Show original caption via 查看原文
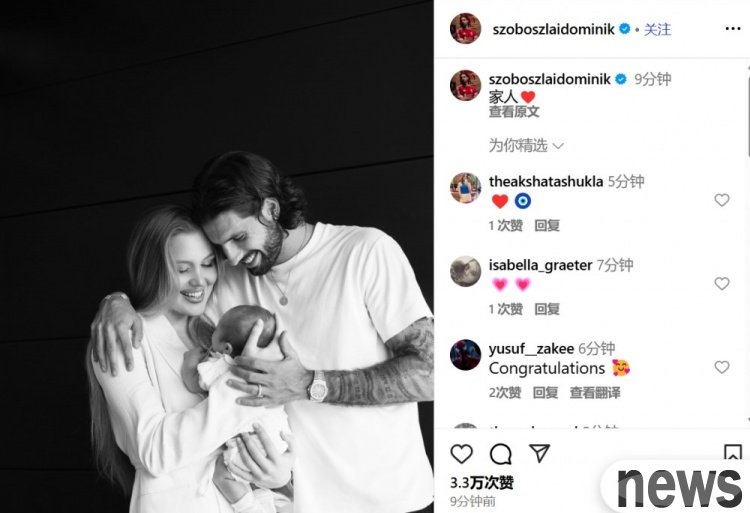 pyautogui.click(x=514, y=112)
